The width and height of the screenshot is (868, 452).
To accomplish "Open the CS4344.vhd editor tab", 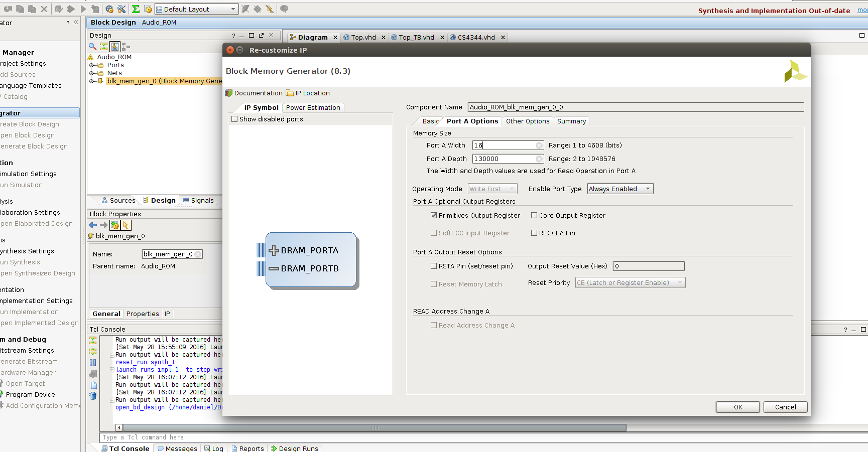I will (476, 38).
